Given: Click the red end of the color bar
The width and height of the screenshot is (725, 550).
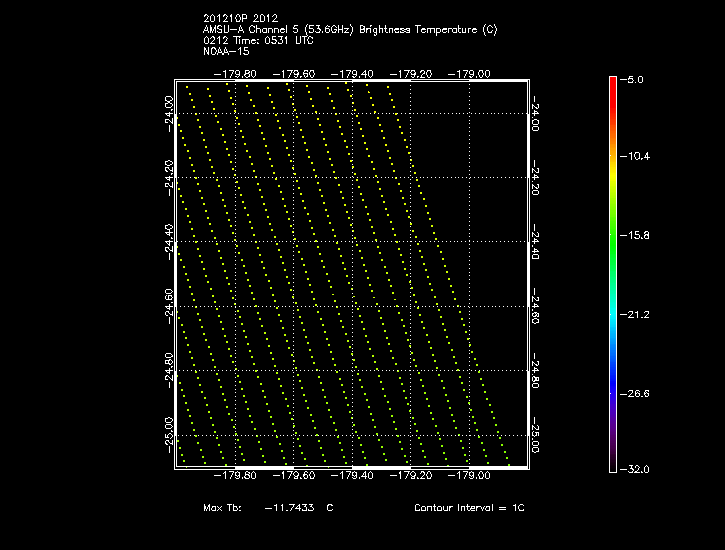Looking at the screenshot, I should pyautogui.click(x=612, y=90).
